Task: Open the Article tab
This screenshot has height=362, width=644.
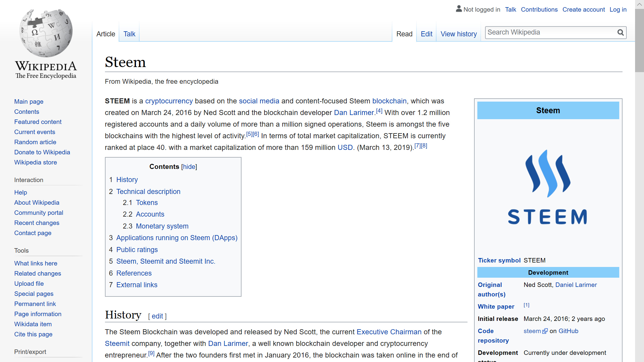Action: 106,34
